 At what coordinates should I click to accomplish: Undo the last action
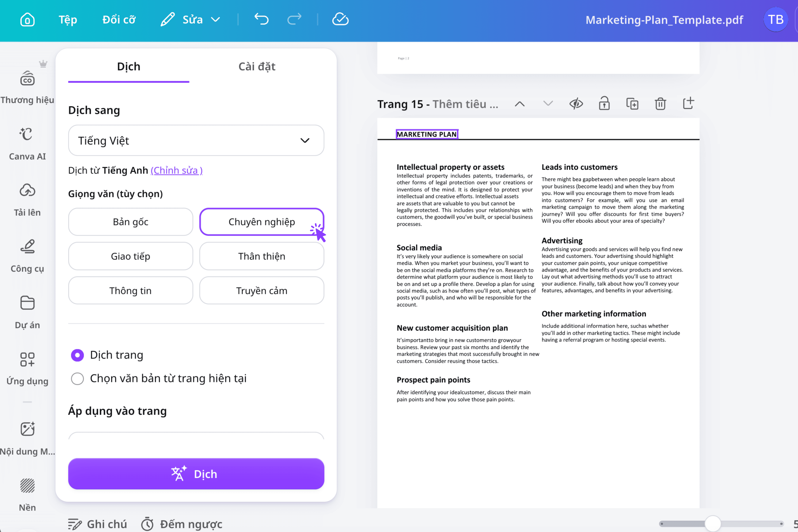pyautogui.click(x=261, y=19)
